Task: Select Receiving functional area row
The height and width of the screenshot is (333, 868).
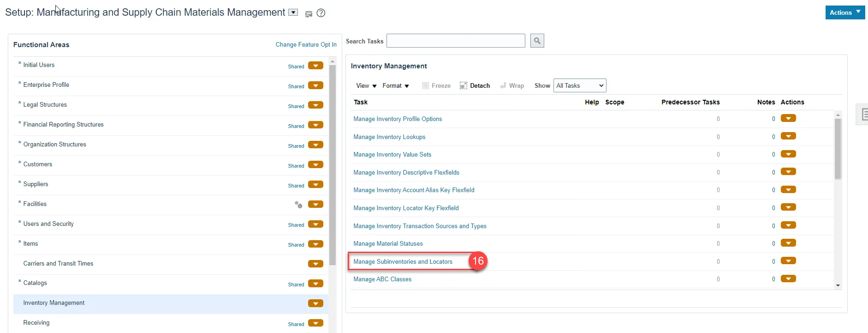Action: click(x=36, y=323)
